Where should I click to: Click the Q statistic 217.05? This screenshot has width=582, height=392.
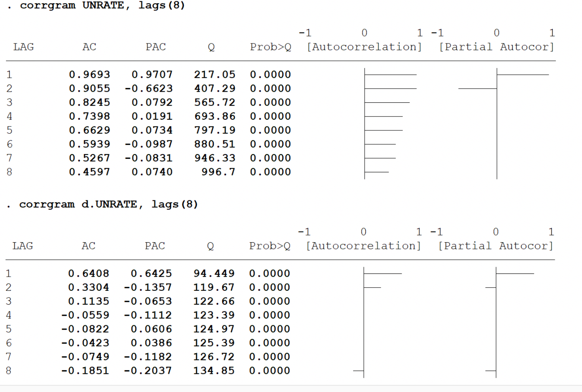click(215, 75)
